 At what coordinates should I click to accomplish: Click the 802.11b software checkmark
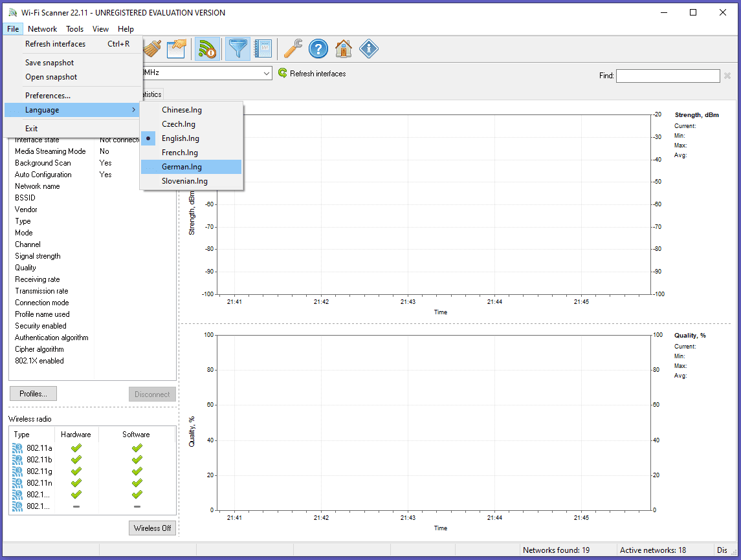click(137, 459)
